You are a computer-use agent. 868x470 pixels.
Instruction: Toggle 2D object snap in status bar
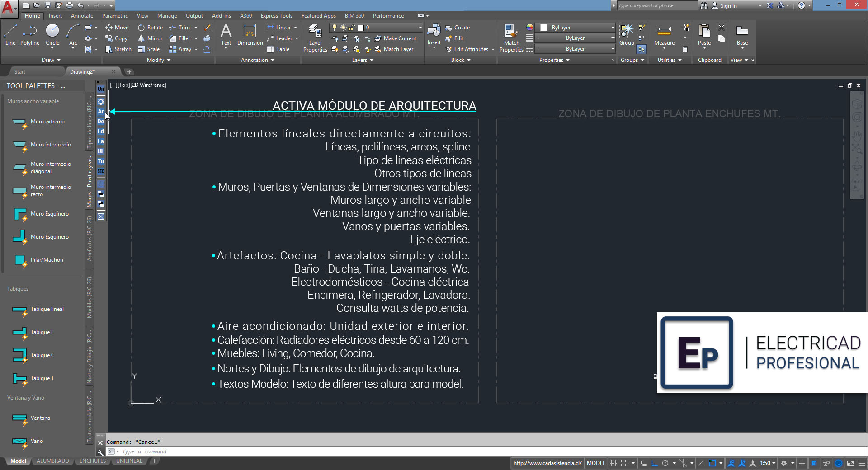click(x=712, y=463)
